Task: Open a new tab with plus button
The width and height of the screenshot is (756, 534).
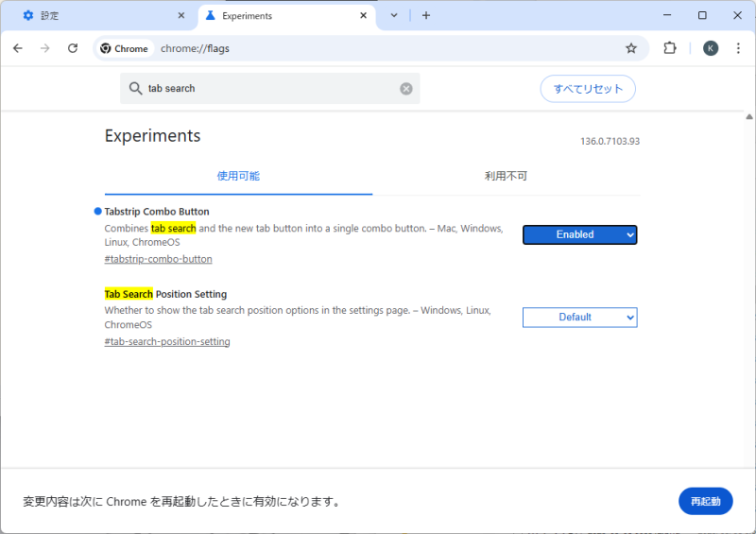Action: click(x=426, y=15)
